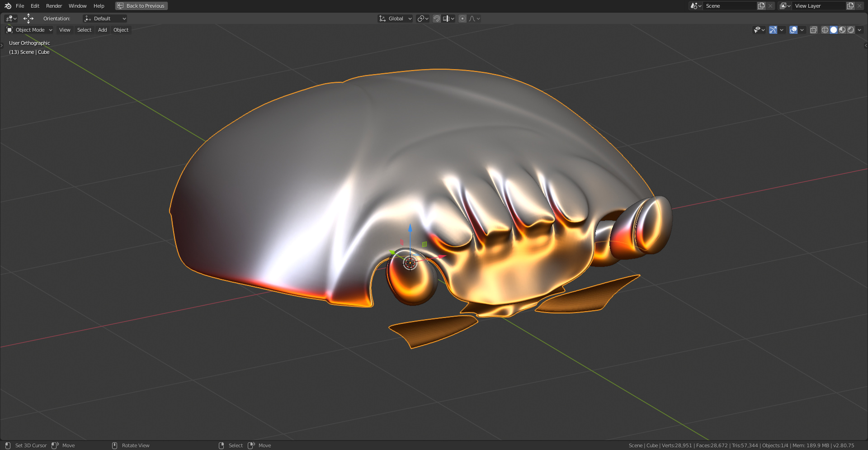Open the shading options dropdown arrow
868x450 pixels.
click(859, 30)
